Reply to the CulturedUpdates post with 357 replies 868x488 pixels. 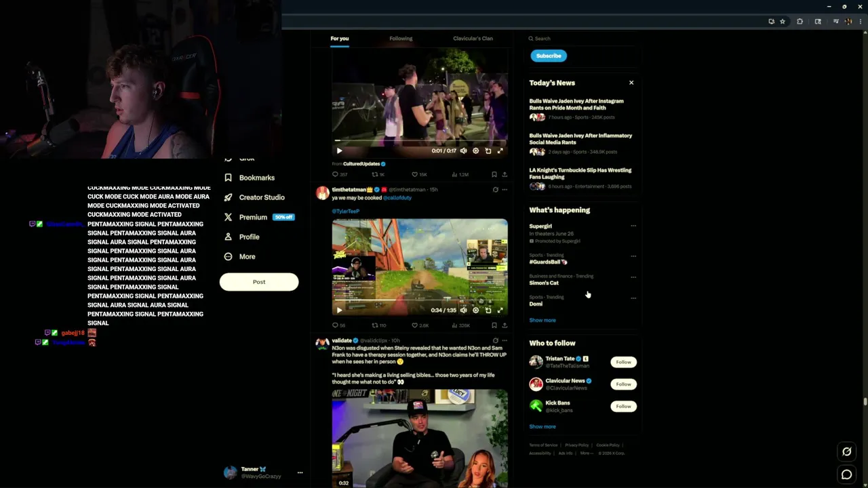tap(339, 174)
